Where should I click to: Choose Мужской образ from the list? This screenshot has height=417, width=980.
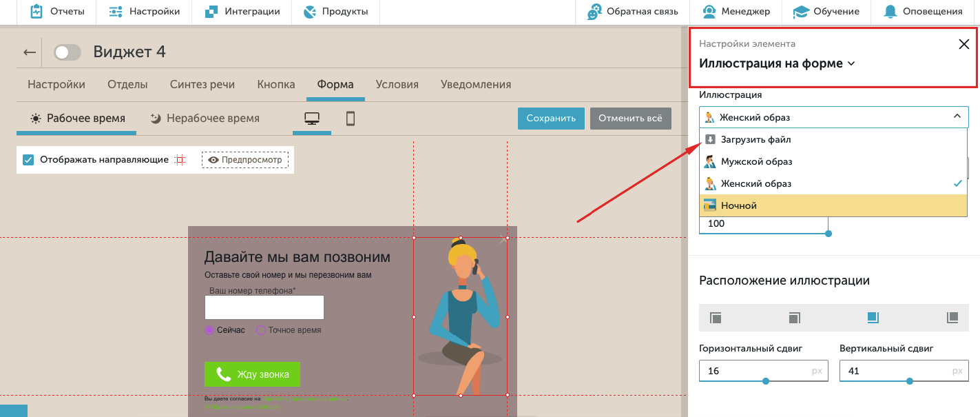pos(756,161)
